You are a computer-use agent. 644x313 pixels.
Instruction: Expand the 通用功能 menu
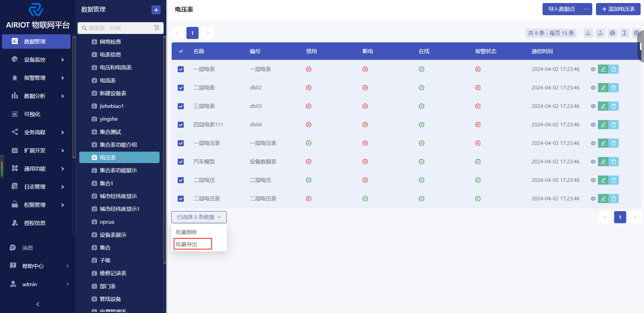[36, 168]
